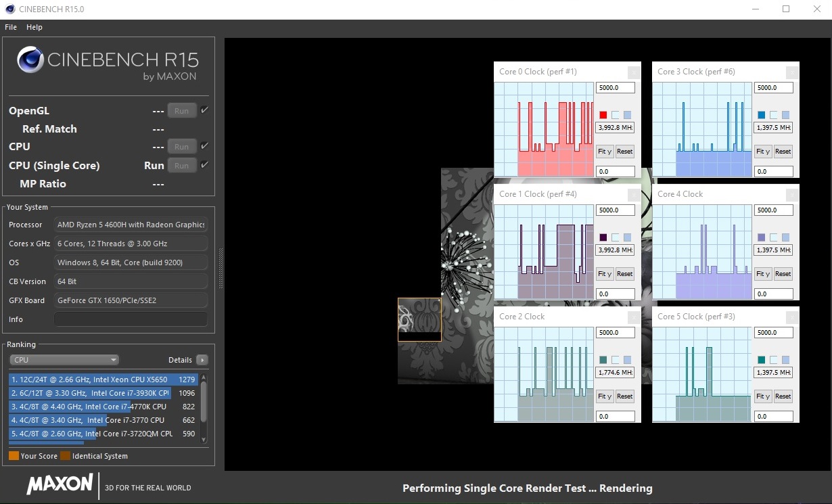Toggle the CPU (Single Core) test checkbox
Screen dimensions: 832x504
(x=204, y=165)
